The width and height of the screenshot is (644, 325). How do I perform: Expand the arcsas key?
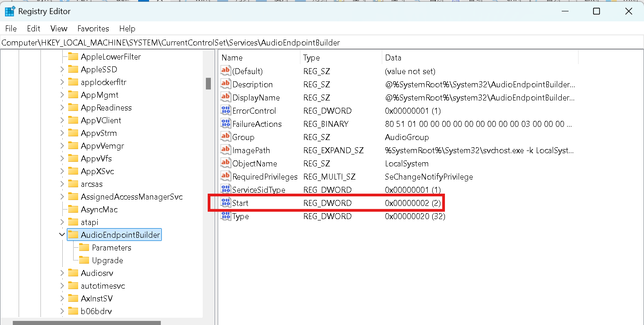click(62, 184)
